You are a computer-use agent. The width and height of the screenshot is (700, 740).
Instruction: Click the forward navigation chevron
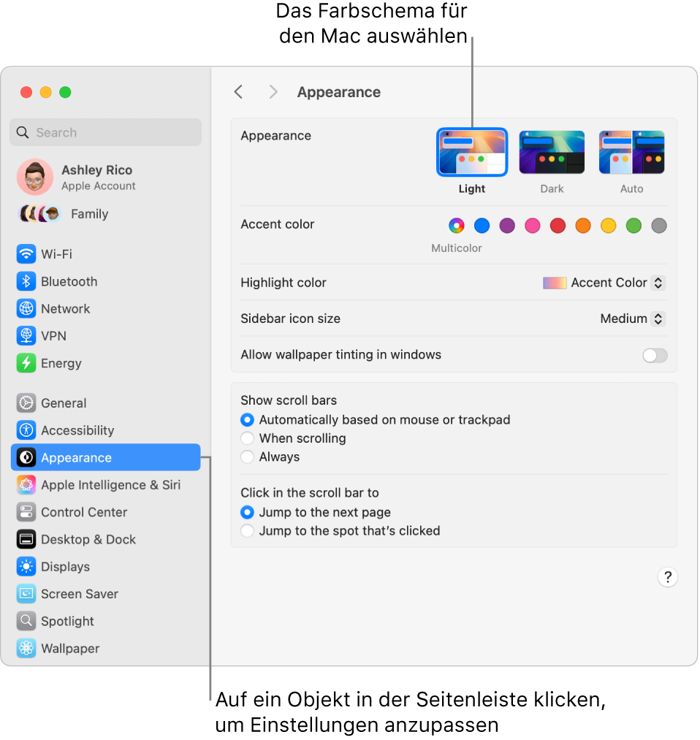(273, 91)
